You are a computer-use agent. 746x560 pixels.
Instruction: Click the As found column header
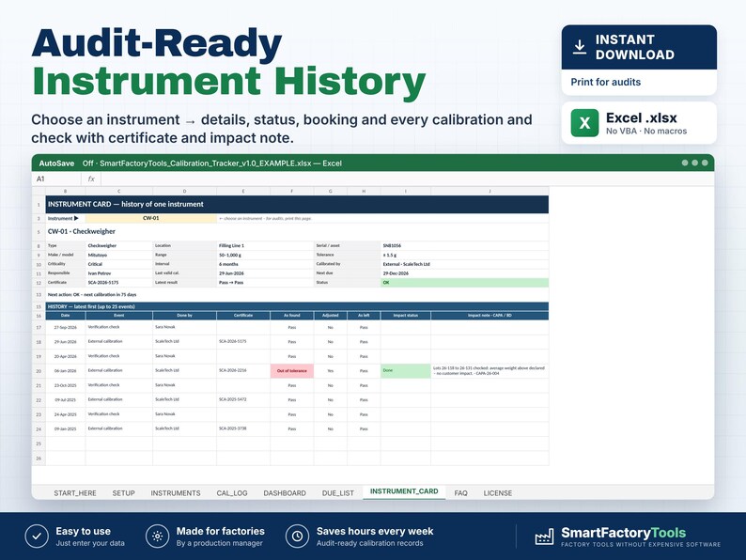point(291,316)
